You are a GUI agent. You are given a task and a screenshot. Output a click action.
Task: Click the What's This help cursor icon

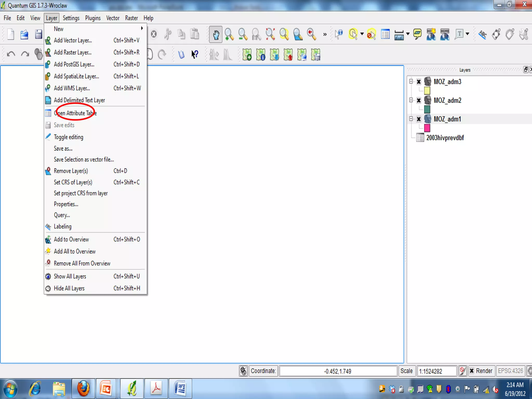point(195,54)
